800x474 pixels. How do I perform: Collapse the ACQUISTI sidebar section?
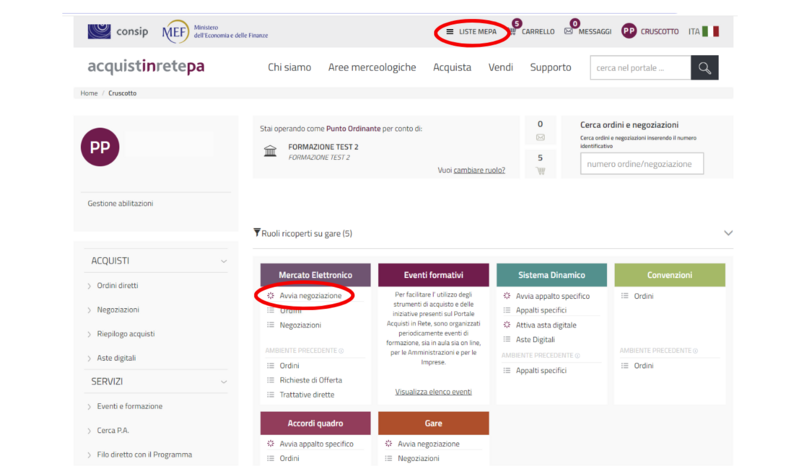223,261
